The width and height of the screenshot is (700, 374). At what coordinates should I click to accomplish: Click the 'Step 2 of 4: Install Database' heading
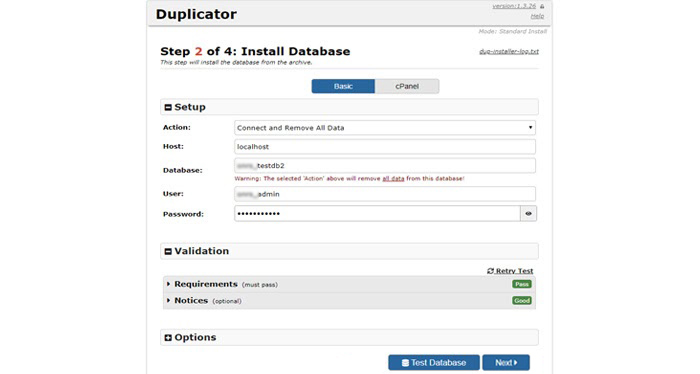pyautogui.click(x=255, y=51)
